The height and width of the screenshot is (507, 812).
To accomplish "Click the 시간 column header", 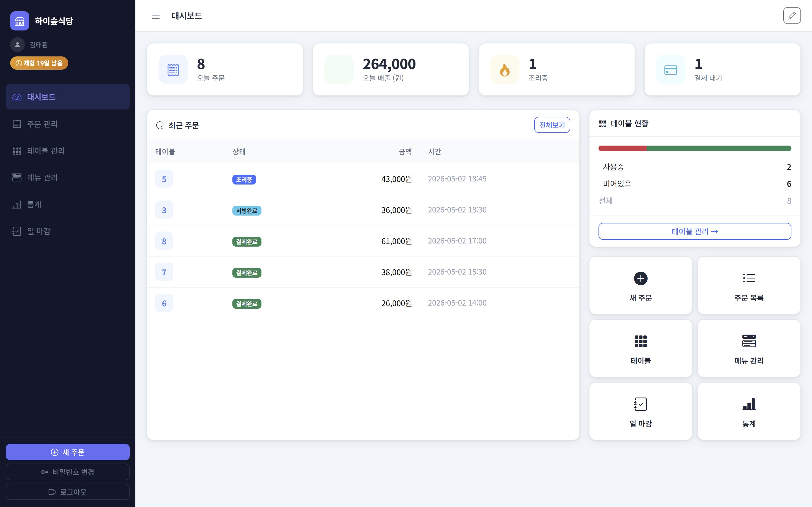I will [435, 152].
